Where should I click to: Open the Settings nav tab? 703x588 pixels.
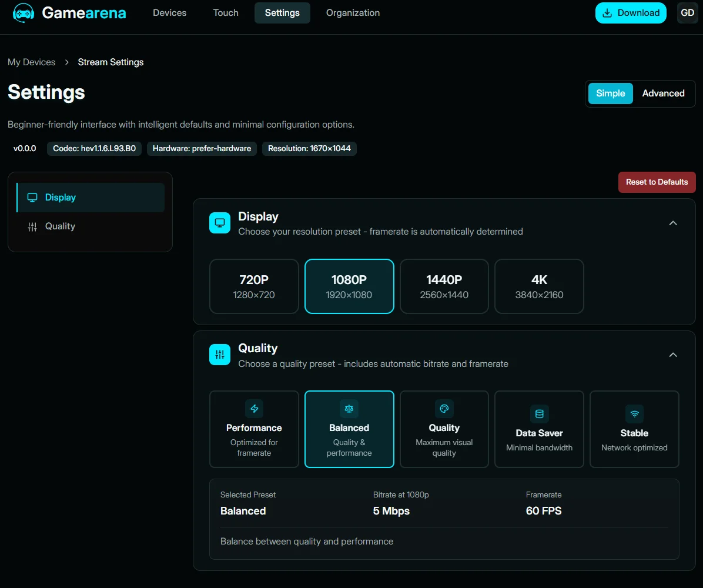[282, 13]
